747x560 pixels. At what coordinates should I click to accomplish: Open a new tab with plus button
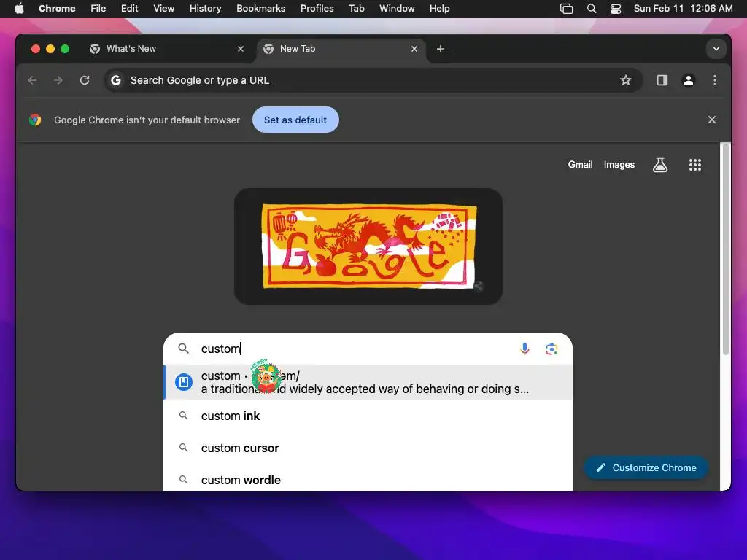tap(441, 49)
